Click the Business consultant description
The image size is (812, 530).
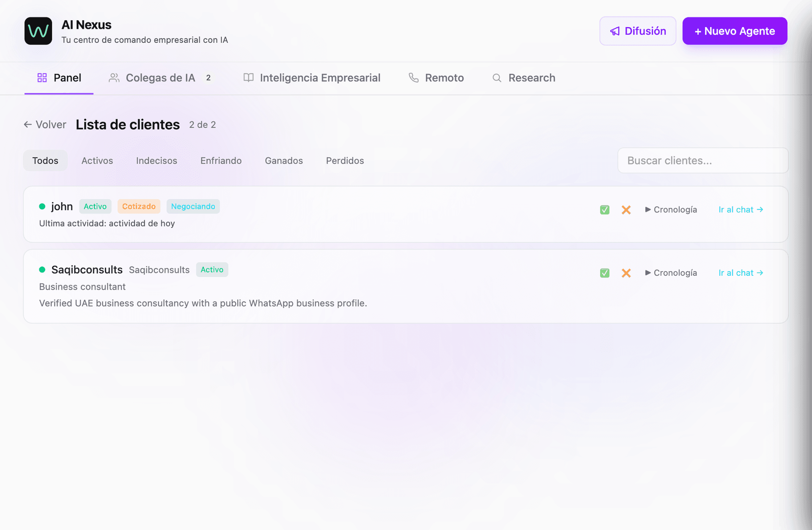(82, 287)
